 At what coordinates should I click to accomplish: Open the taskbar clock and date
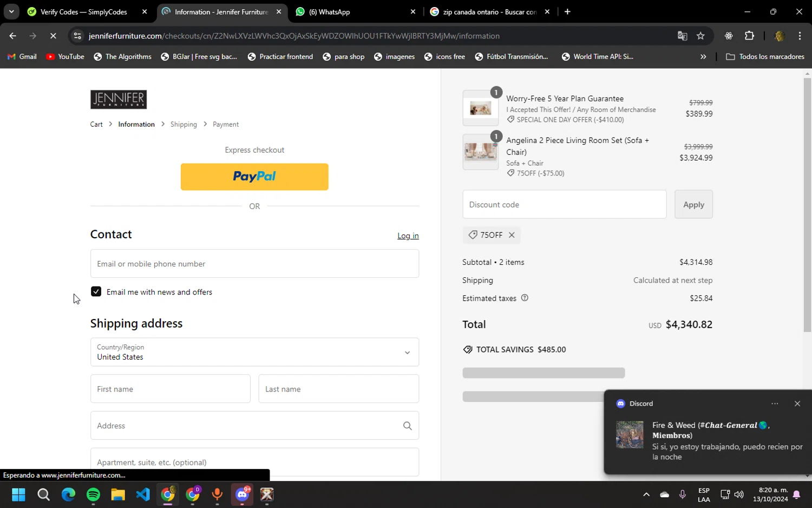coord(770,494)
